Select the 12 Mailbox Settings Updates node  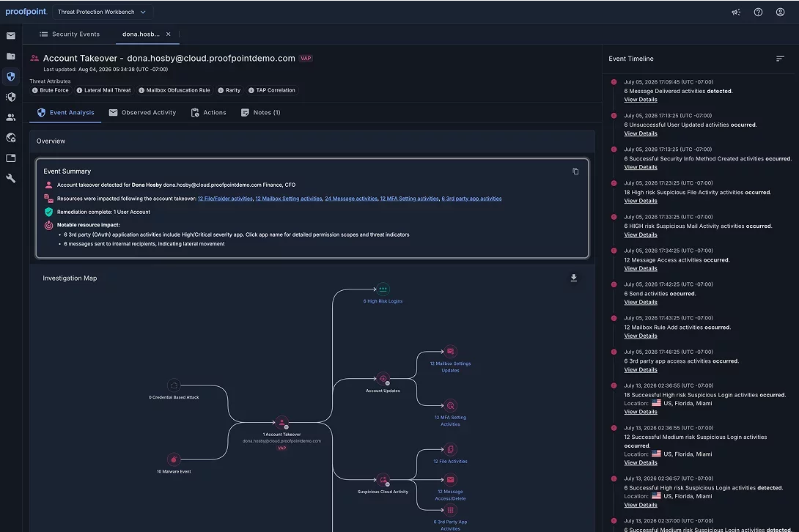point(451,352)
